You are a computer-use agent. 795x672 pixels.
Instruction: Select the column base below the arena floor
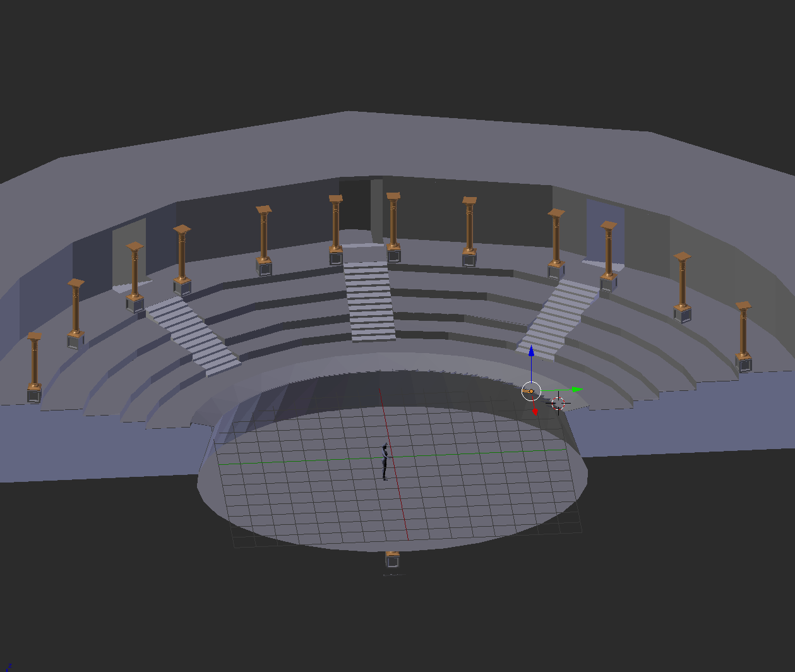pos(392,560)
